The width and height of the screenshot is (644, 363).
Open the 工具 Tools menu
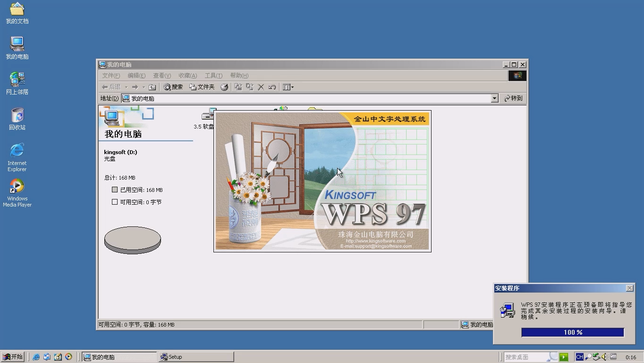click(213, 76)
